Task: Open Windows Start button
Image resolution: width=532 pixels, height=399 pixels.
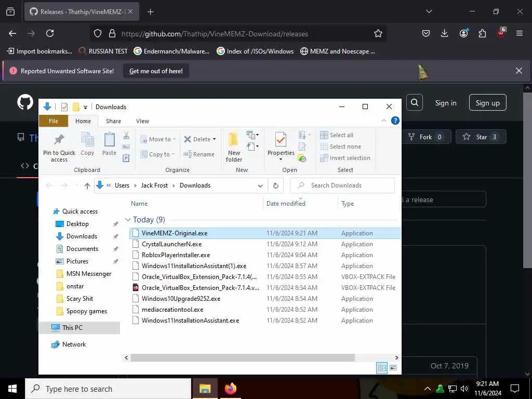Action: click(12, 389)
